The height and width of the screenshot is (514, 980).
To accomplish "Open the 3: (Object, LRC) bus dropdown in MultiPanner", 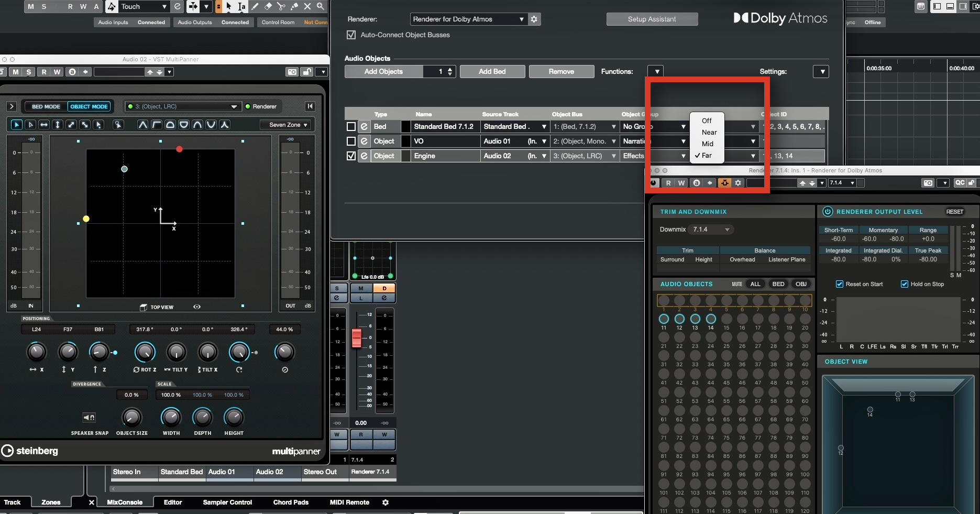I will pyautogui.click(x=183, y=106).
